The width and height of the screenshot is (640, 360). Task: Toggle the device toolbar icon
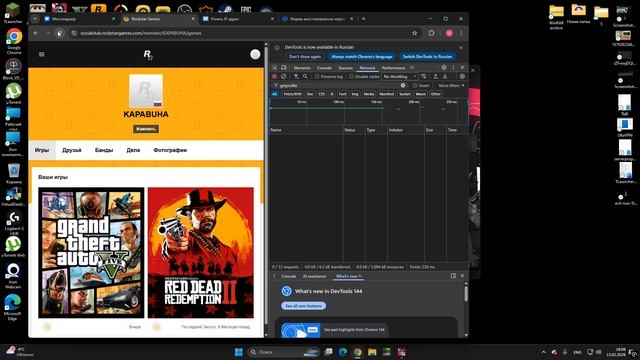[x=284, y=68]
